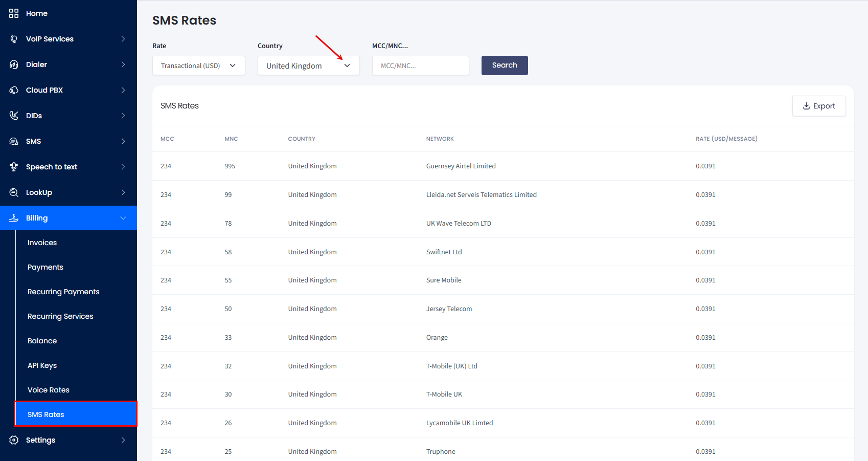Open the United Kingdom country dropdown
The height and width of the screenshot is (461, 868).
point(309,65)
